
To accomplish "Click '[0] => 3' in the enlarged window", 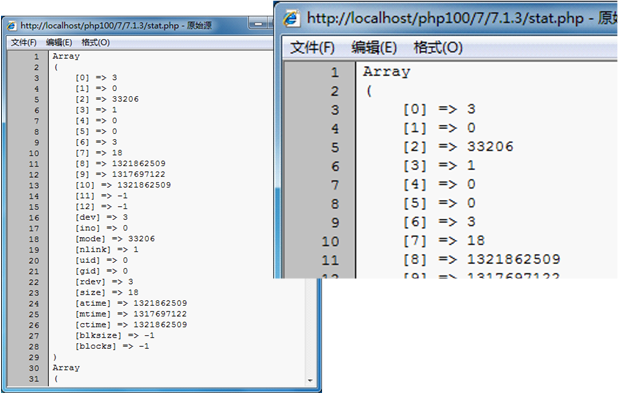I will coord(439,109).
